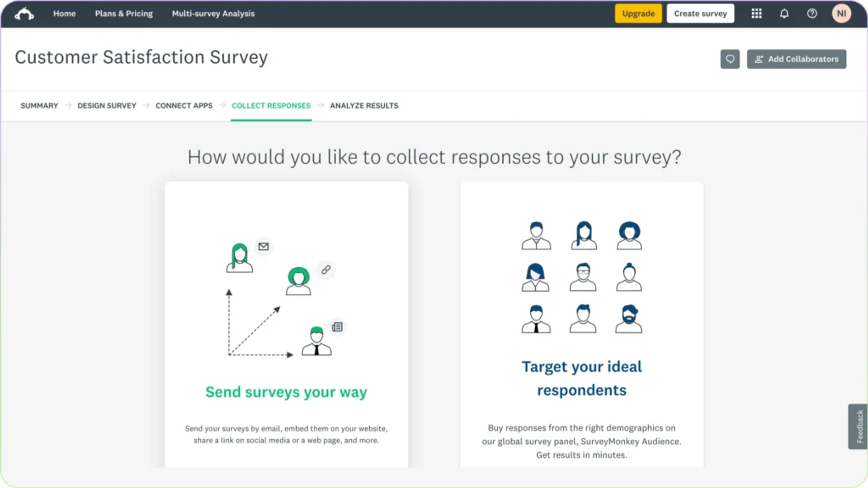Click the SurveyMonkey logo icon
Viewport: 868px width, 488px height.
tap(24, 14)
